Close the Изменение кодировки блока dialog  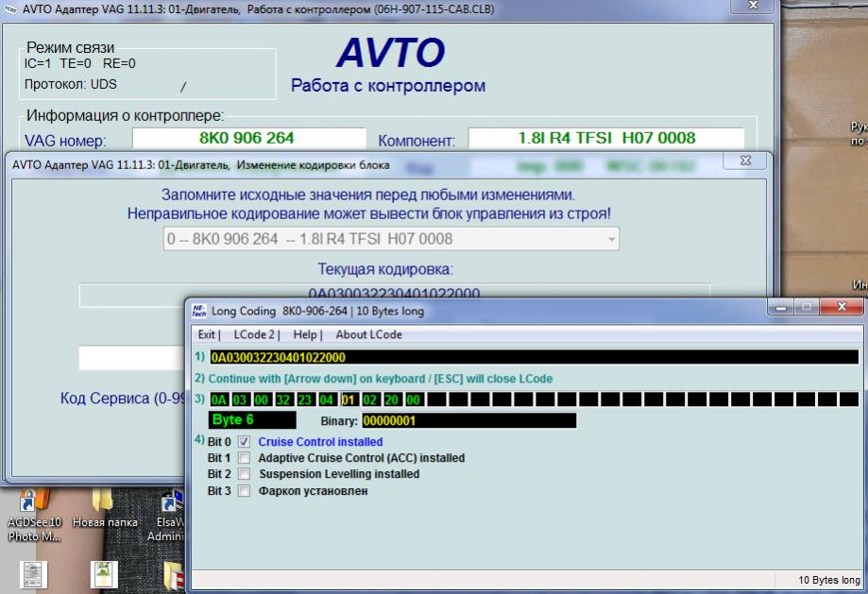[745, 161]
